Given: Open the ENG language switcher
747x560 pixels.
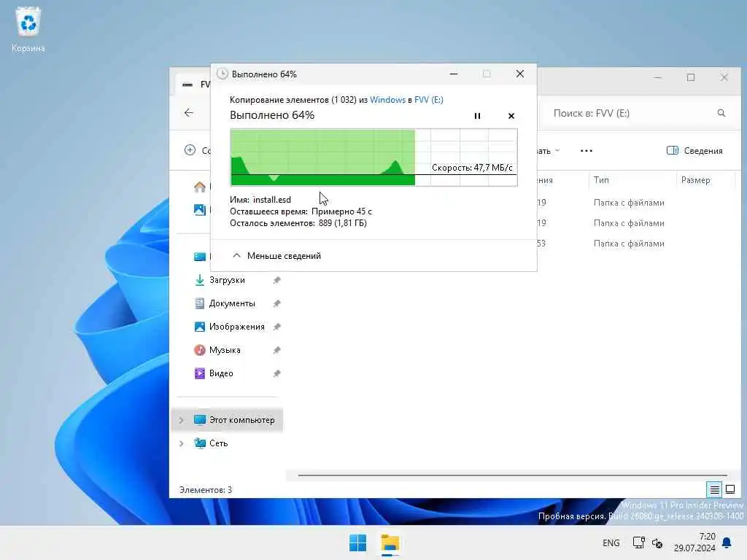Looking at the screenshot, I should pos(611,542).
